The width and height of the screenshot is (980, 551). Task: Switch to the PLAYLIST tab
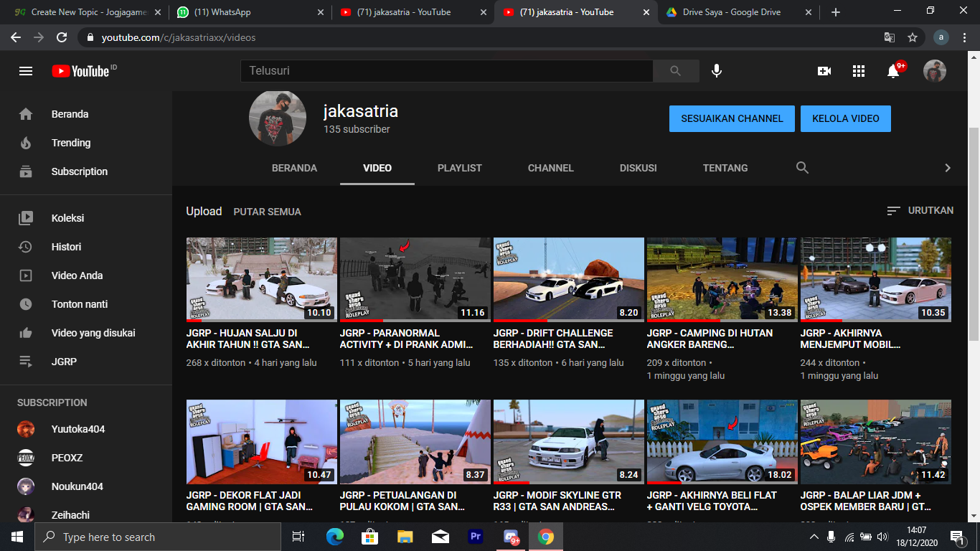click(460, 168)
